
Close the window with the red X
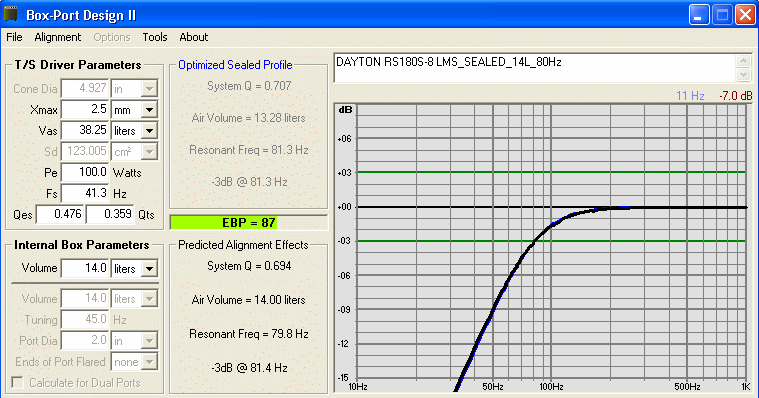pos(745,15)
